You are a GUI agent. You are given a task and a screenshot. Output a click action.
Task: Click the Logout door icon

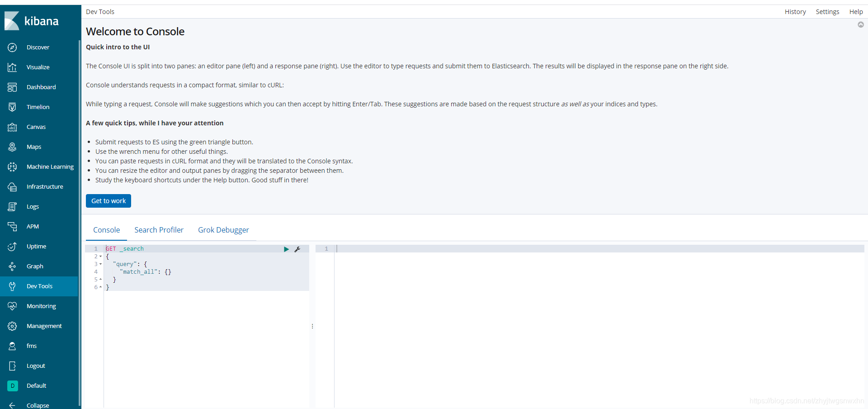click(12, 366)
